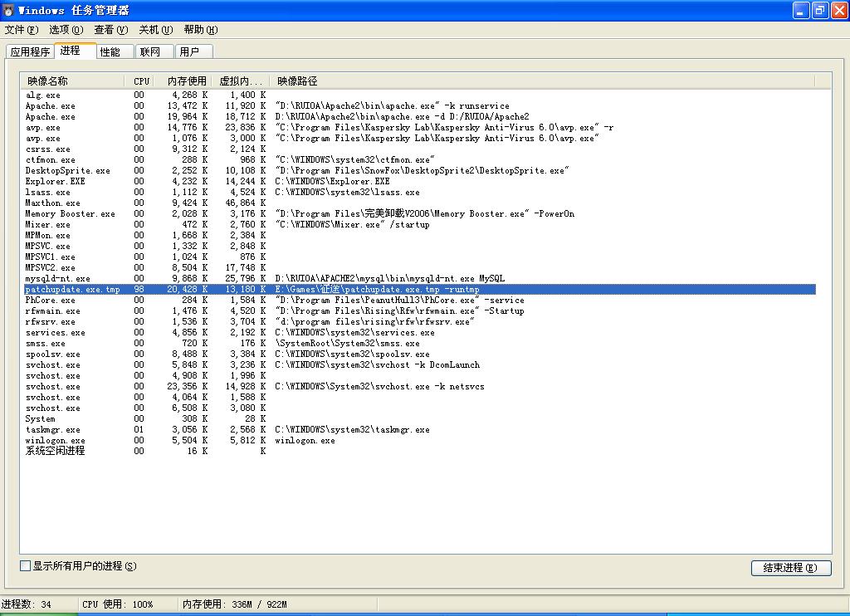The width and height of the screenshot is (850, 616).
Task: Select svchost.exe using 6,508 K memory
Action: pos(420,408)
